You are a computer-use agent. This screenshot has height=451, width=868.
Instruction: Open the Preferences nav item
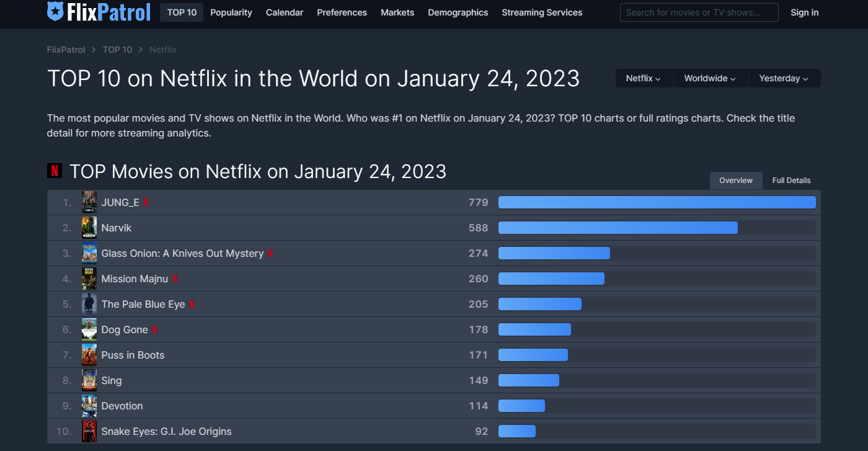click(342, 12)
